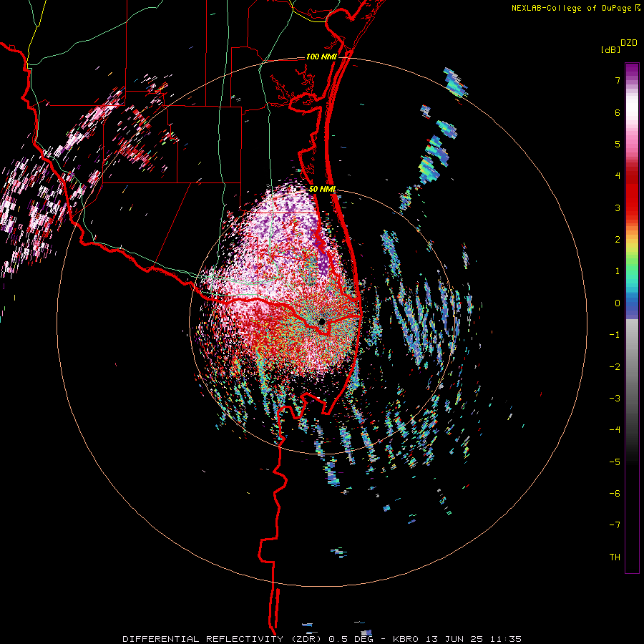This screenshot has height=644, width=644.
Task: Click the color scale value 2
Action: coord(618,240)
